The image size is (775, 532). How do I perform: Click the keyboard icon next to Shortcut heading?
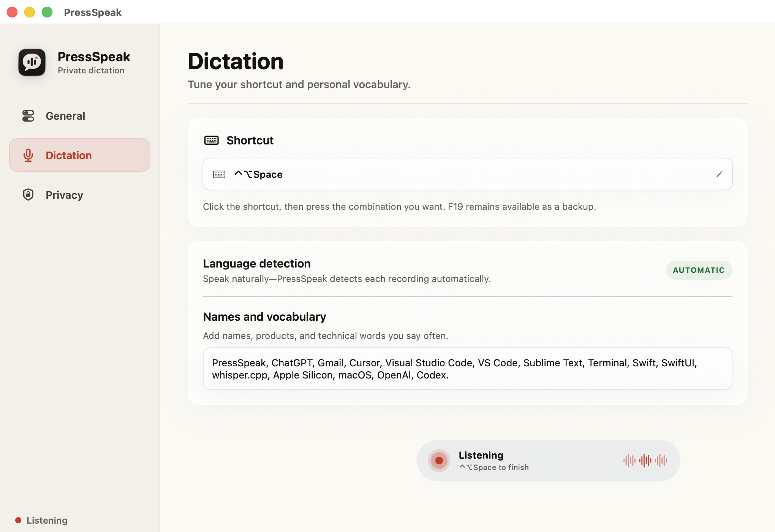click(211, 140)
